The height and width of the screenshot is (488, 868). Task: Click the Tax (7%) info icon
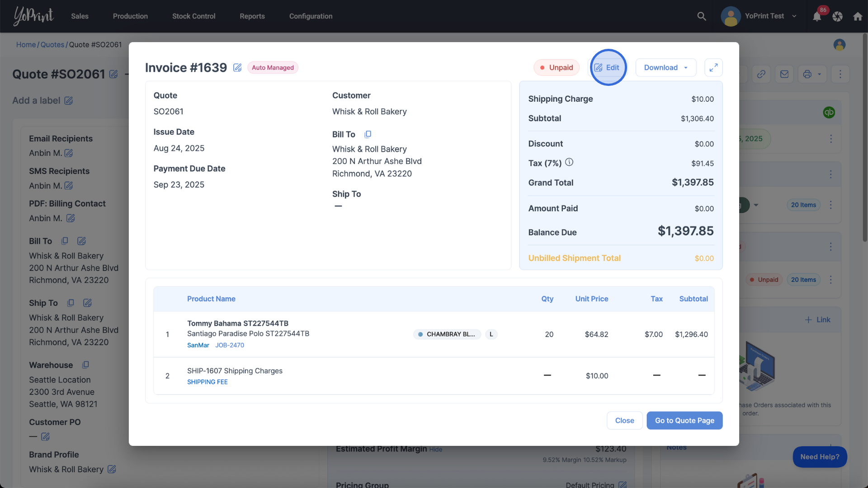[569, 162]
